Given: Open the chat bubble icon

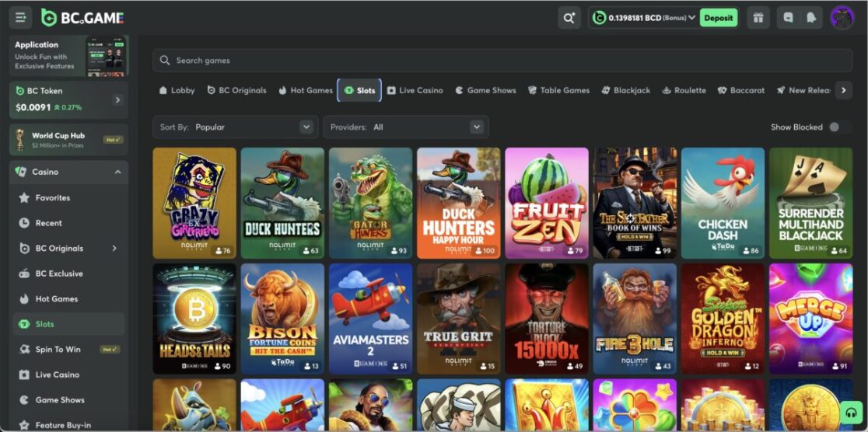Looking at the screenshot, I should 789,18.
